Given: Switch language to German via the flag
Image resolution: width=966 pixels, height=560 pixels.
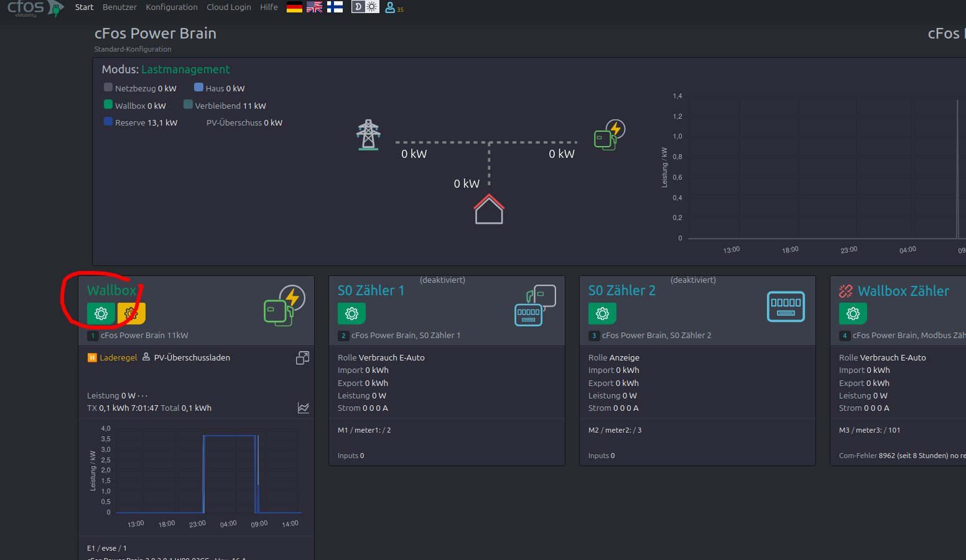Looking at the screenshot, I should click(x=294, y=7).
